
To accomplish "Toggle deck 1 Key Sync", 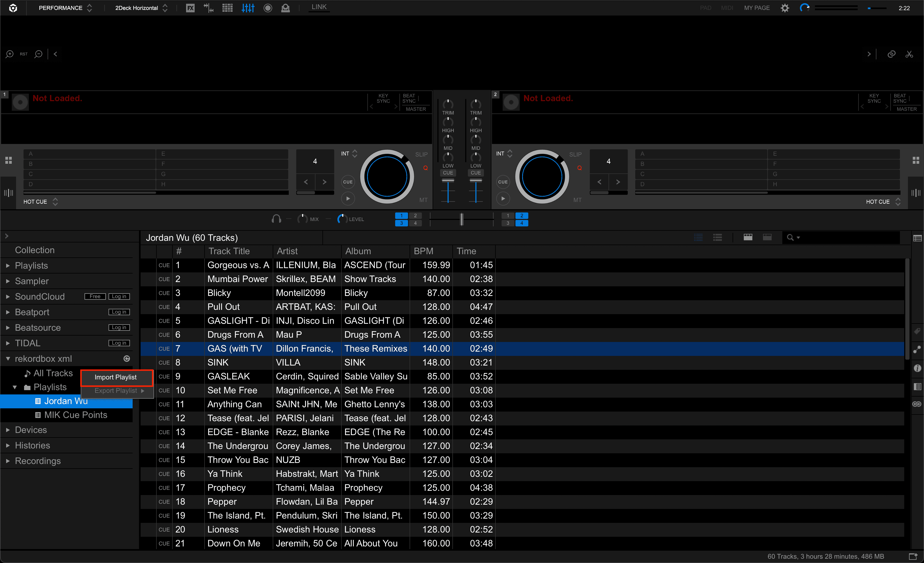I will tap(383, 98).
